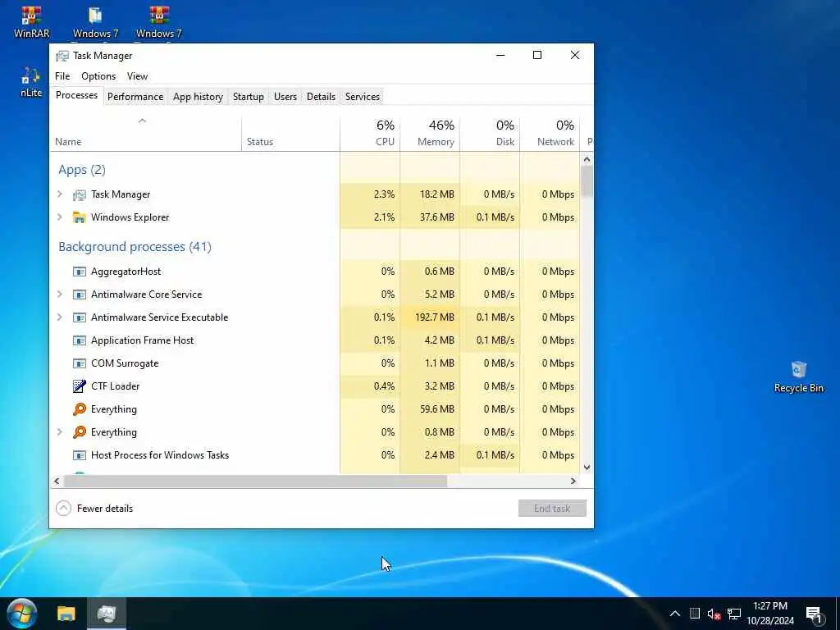840x630 pixels.
Task: Expand the Windows Explorer app row
Action: (60, 217)
